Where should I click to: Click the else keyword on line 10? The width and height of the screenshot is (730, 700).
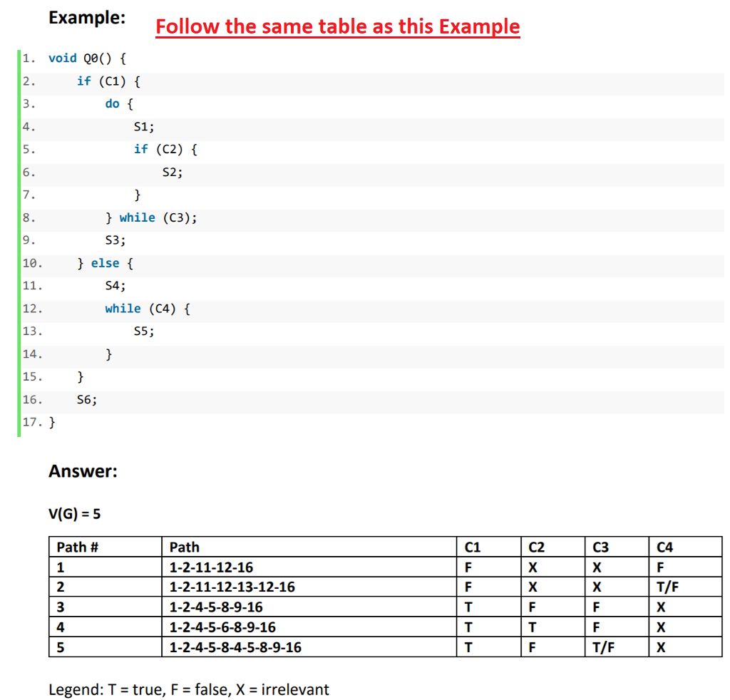[x=106, y=262]
